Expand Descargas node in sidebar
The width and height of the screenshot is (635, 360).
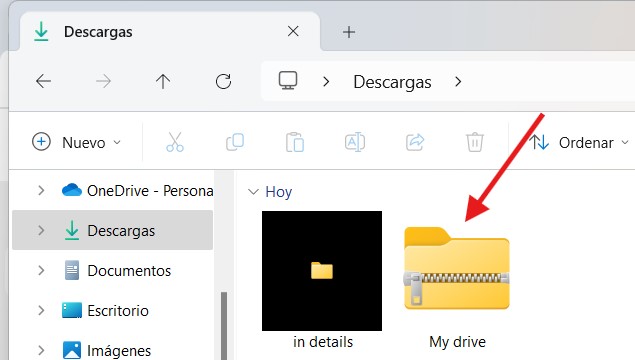click(x=41, y=230)
